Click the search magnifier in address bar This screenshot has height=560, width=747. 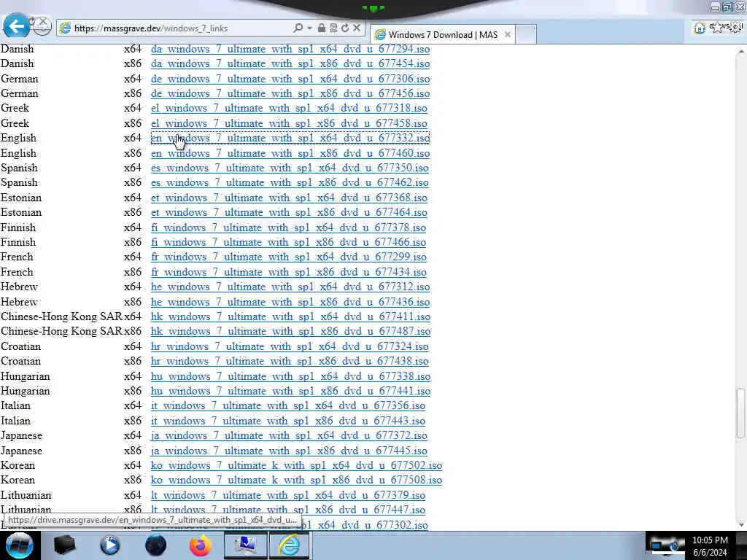click(x=298, y=28)
